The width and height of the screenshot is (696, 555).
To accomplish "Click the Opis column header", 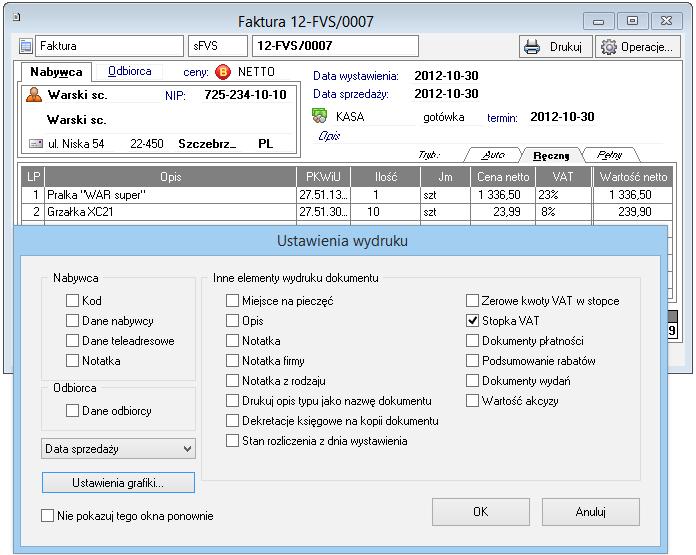I will tap(170, 177).
